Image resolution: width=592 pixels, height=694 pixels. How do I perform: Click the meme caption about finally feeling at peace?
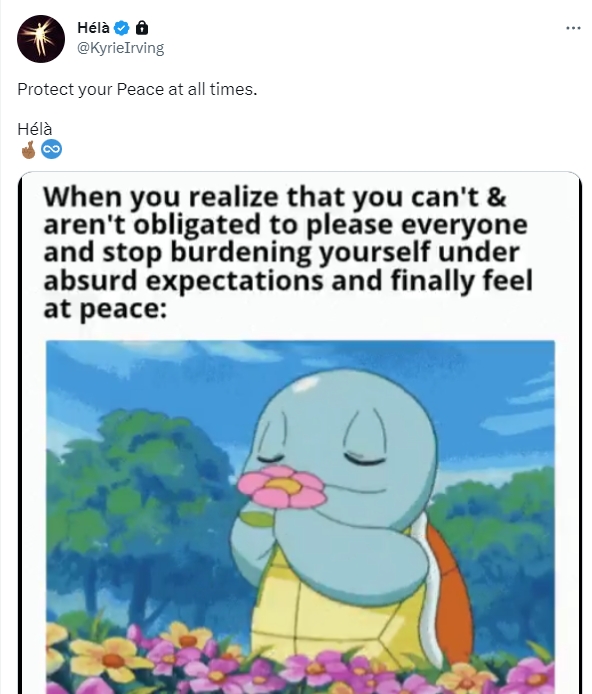[x=288, y=252]
